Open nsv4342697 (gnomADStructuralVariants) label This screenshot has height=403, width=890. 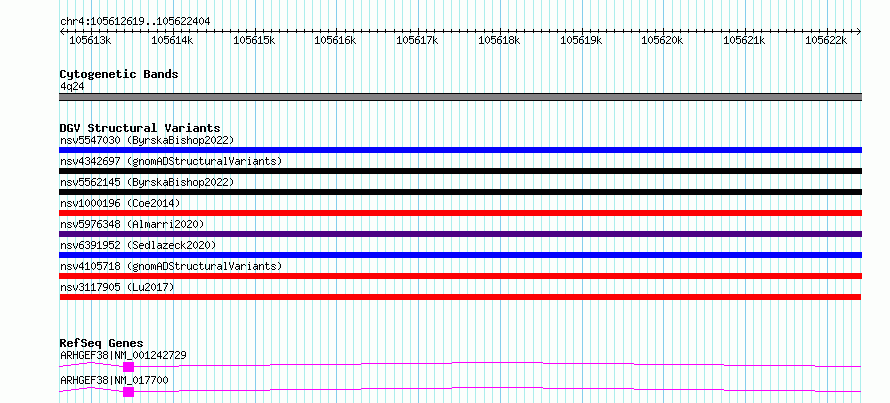pyautogui.click(x=171, y=161)
